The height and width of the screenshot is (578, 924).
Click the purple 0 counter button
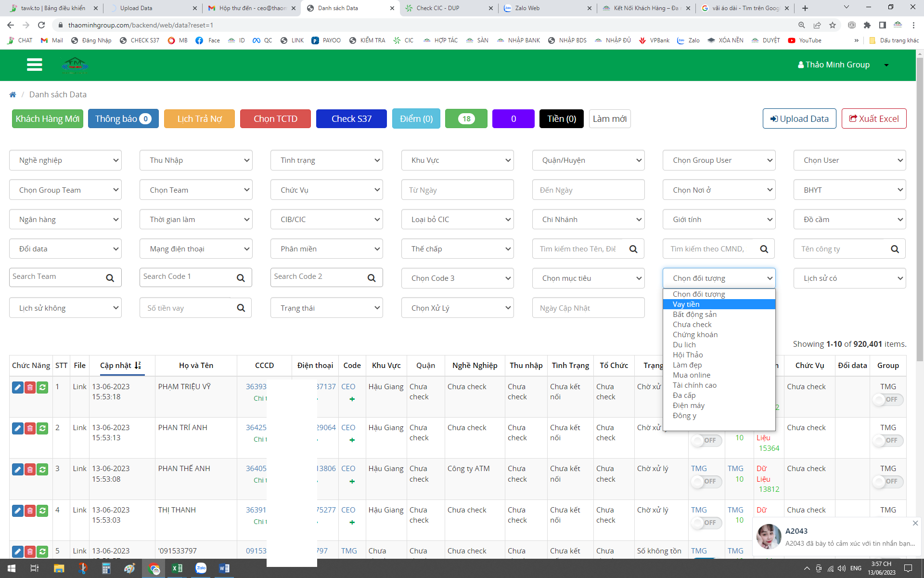click(x=513, y=119)
